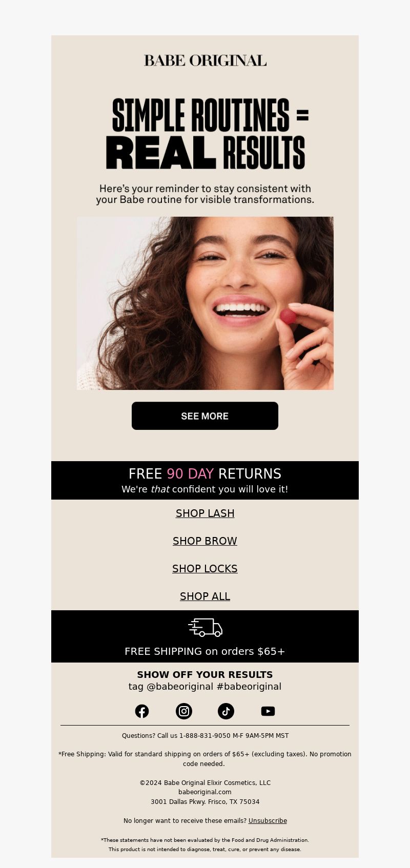Image resolution: width=410 pixels, height=868 pixels.
Task: Open the SHOP LASH link
Action: tap(205, 513)
